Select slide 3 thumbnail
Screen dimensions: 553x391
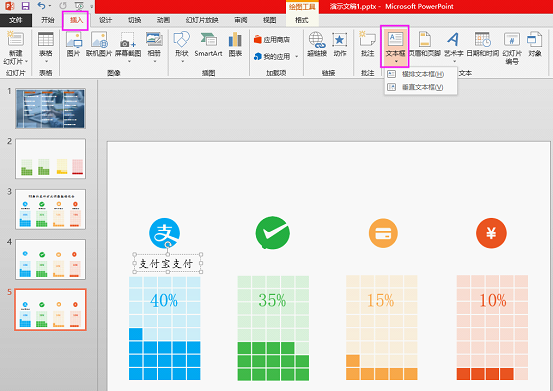coord(50,209)
